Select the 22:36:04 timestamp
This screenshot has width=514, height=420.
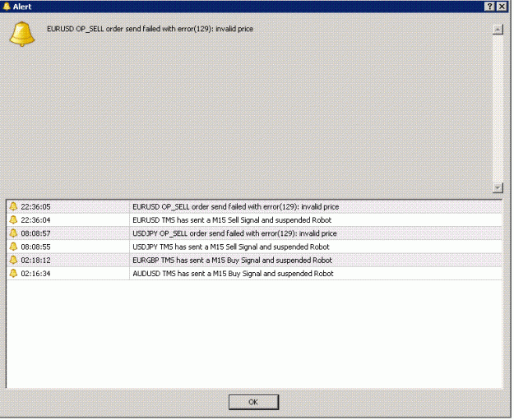35,221
